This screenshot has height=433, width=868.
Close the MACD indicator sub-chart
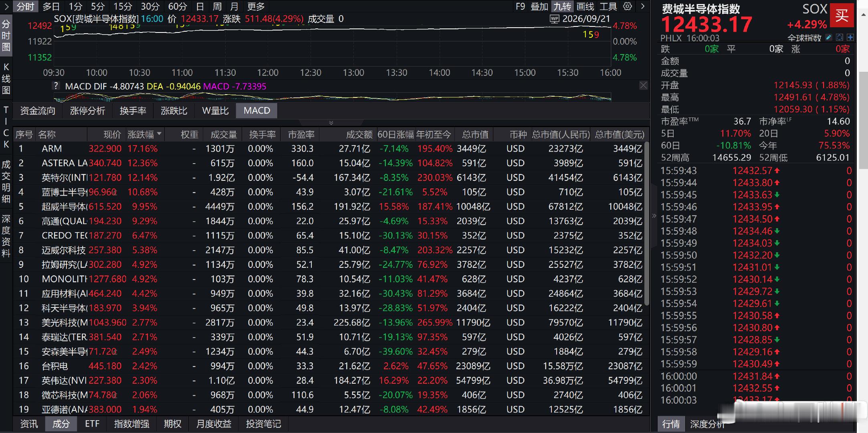(x=643, y=85)
